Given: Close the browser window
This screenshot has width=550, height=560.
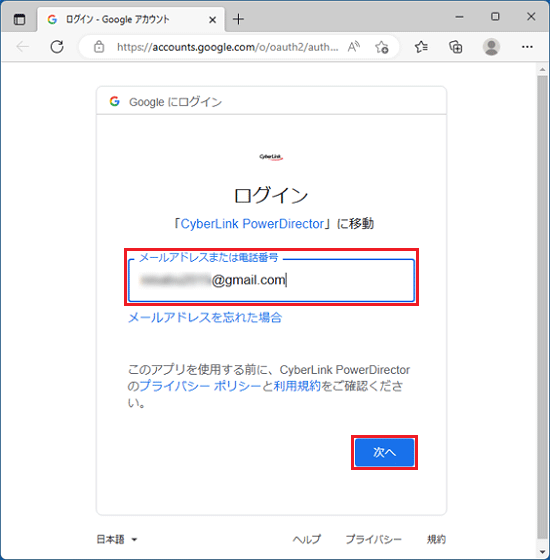Looking at the screenshot, I should (531, 16).
